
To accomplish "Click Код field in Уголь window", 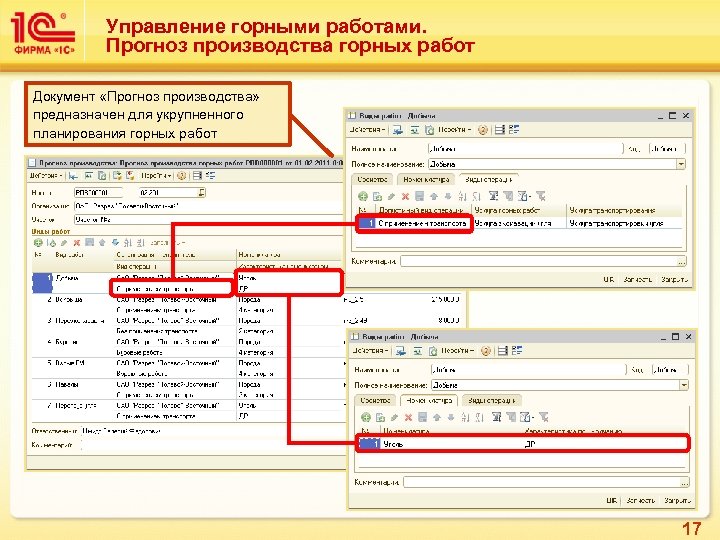I will 670,370.
